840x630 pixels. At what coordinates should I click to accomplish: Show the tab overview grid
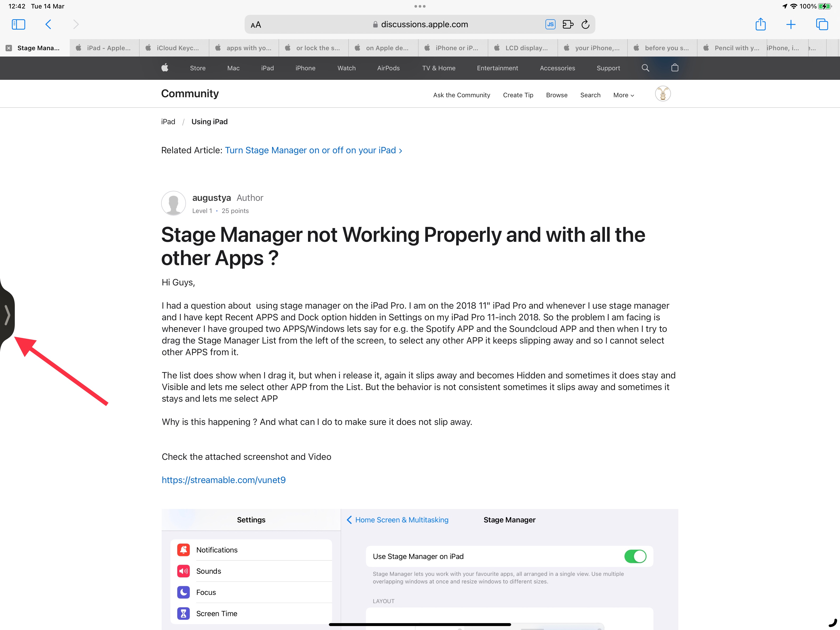point(822,25)
